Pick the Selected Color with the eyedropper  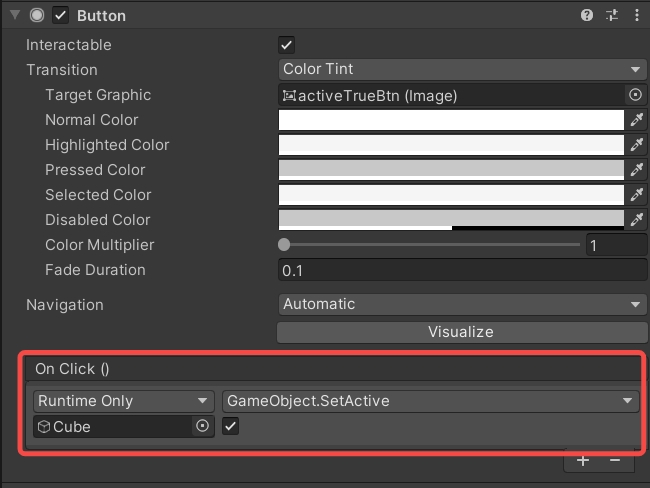[x=635, y=195]
